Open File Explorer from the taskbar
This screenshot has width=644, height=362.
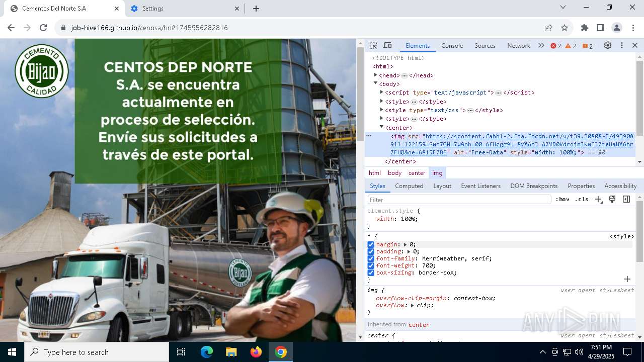pyautogui.click(x=231, y=352)
